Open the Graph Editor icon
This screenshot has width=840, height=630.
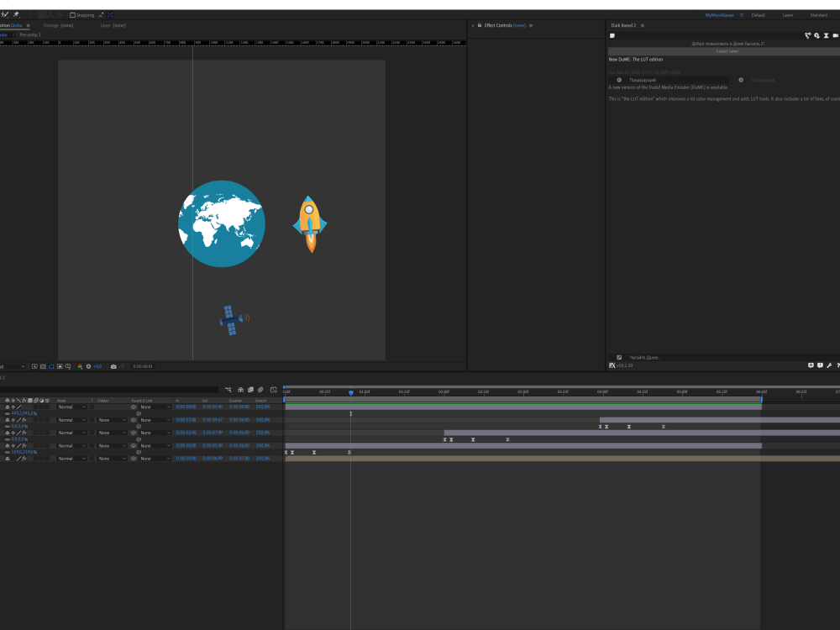point(274,390)
